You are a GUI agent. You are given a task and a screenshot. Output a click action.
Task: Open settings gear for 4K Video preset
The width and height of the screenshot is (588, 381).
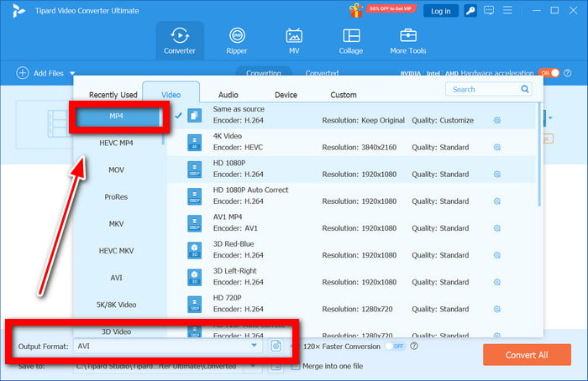coord(497,147)
